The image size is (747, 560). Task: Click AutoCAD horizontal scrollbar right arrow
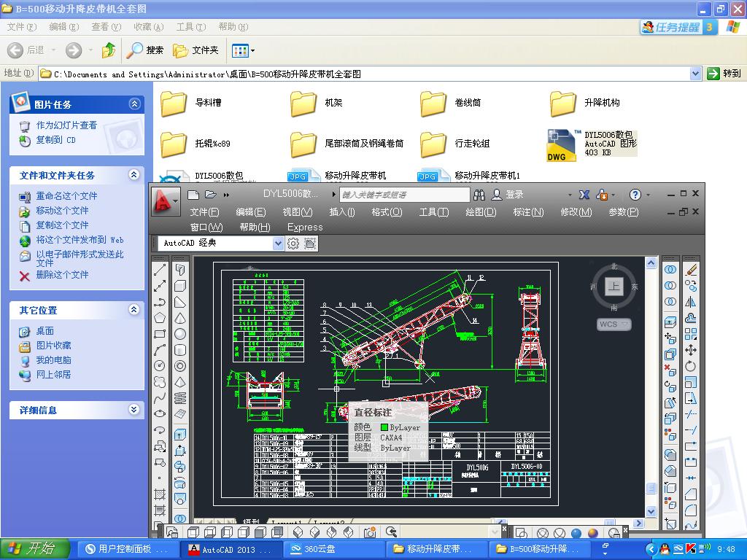pyautogui.click(x=638, y=522)
